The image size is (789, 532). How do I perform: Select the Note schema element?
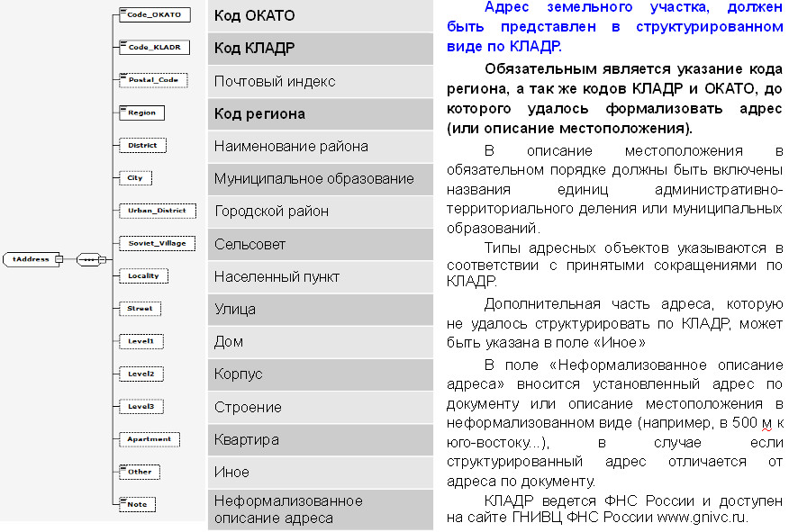coord(138,504)
